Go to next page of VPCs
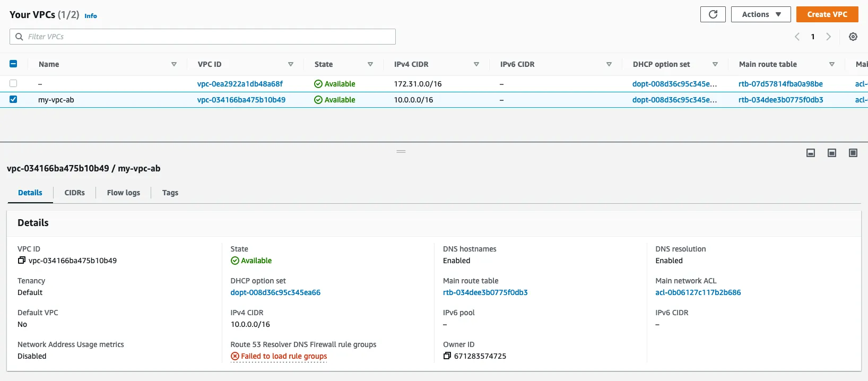This screenshot has width=868, height=381. [x=828, y=37]
